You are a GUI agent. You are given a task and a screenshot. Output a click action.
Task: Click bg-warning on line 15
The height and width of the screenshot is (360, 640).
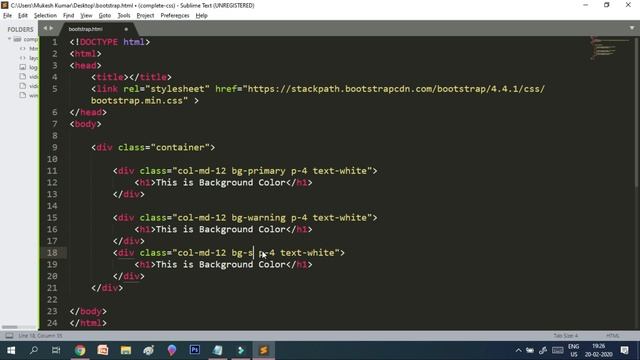[258, 218]
